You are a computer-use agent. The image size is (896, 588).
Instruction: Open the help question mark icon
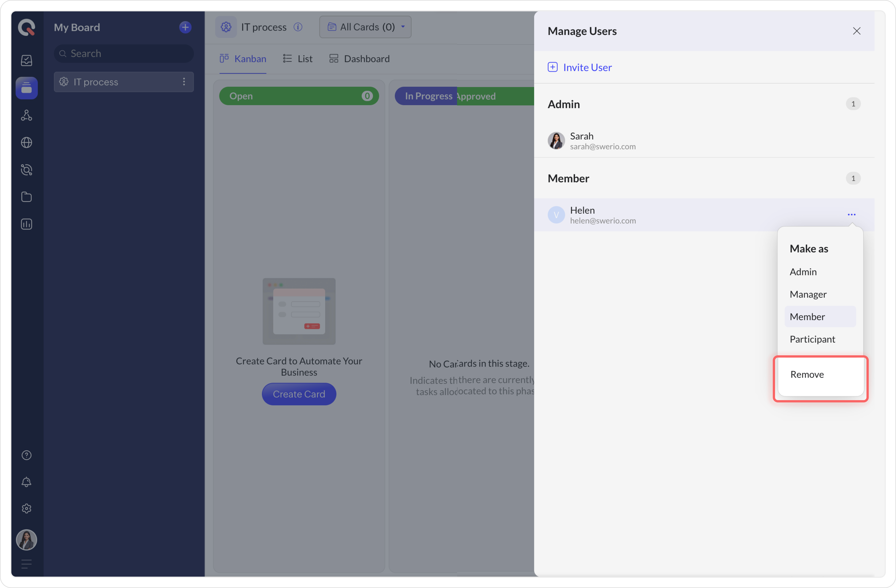pyautogui.click(x=26, y=455)
